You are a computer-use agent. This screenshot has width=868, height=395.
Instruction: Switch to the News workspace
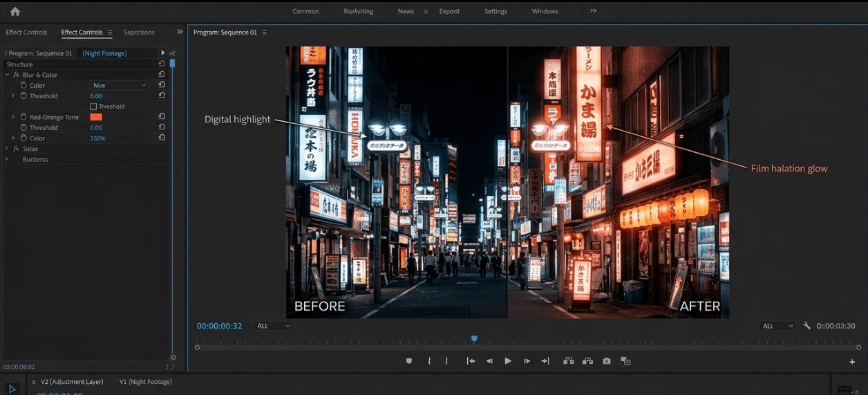click(406, 11)
